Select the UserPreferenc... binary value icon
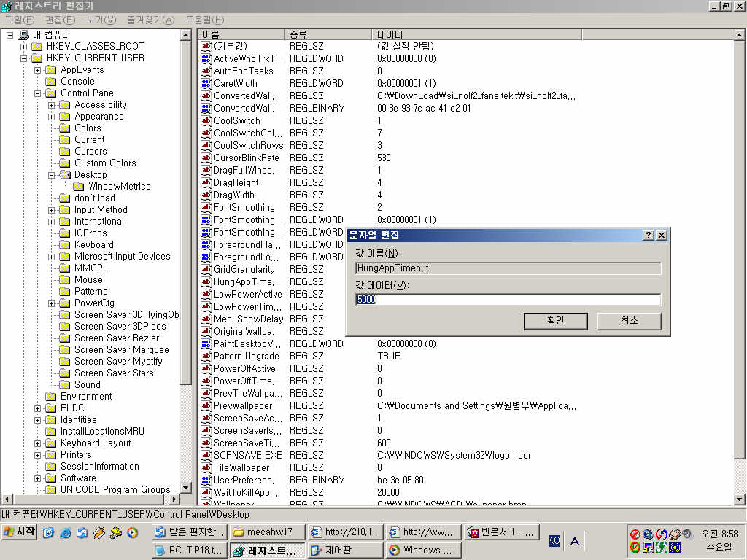The height and width of the screenshot is (560, 747). 206,480
